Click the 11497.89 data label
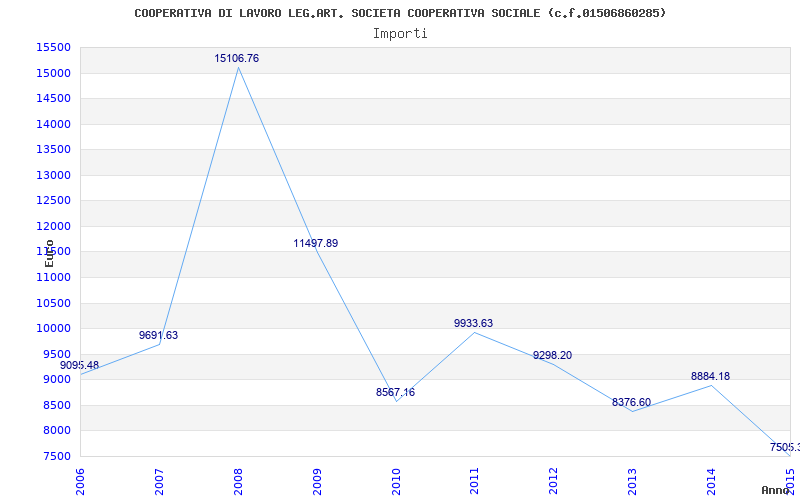This screenshot has height=500, width=800. click(x=315, y=243)
